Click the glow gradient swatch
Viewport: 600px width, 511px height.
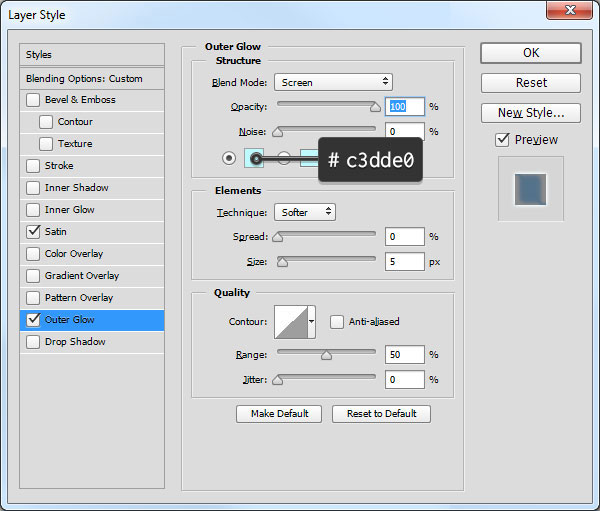(x=309, y=158)
